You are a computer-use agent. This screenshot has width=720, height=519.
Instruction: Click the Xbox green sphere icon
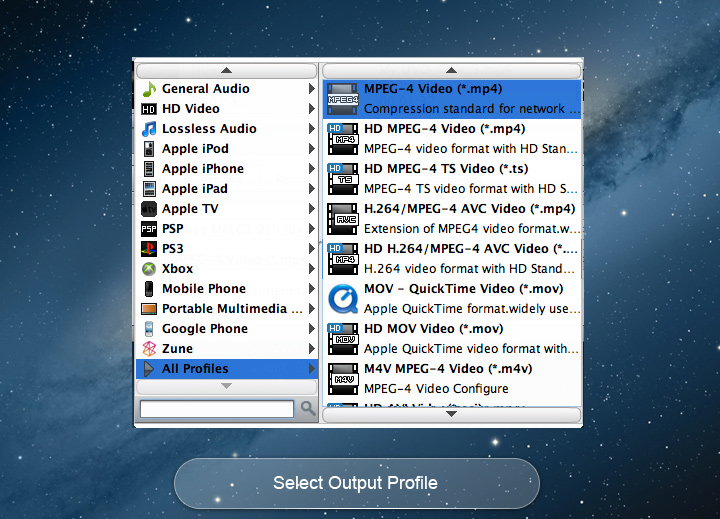[x=149, y=269]
